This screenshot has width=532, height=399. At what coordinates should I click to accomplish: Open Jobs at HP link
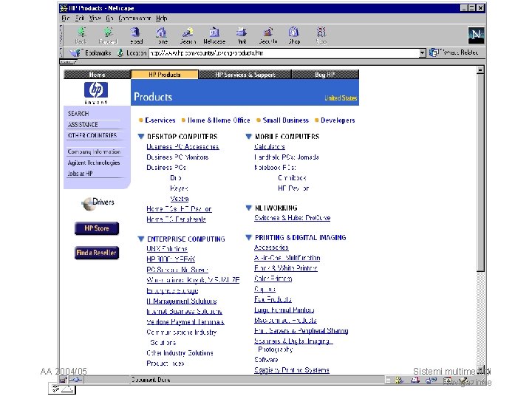80,174
